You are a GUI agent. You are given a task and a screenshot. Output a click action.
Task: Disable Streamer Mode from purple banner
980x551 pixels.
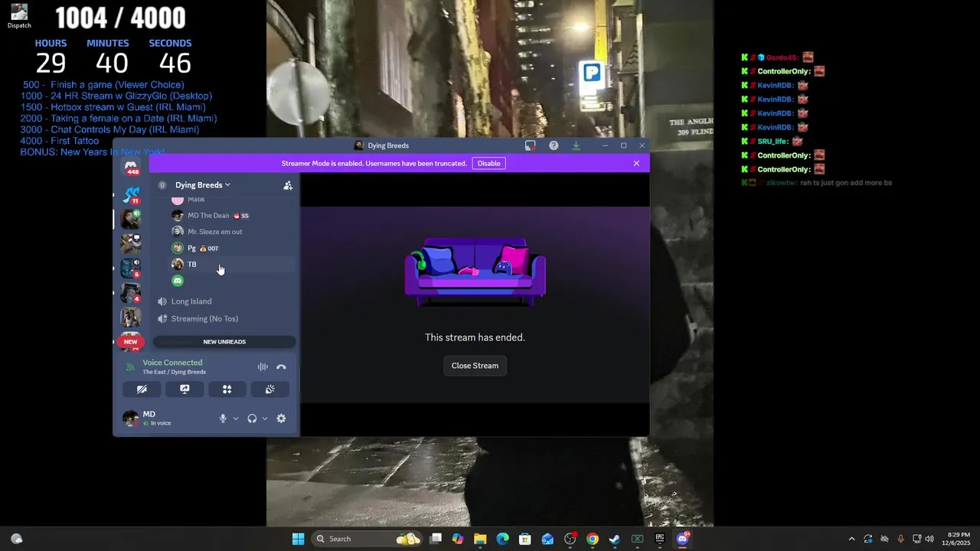(x=488, y=163)
